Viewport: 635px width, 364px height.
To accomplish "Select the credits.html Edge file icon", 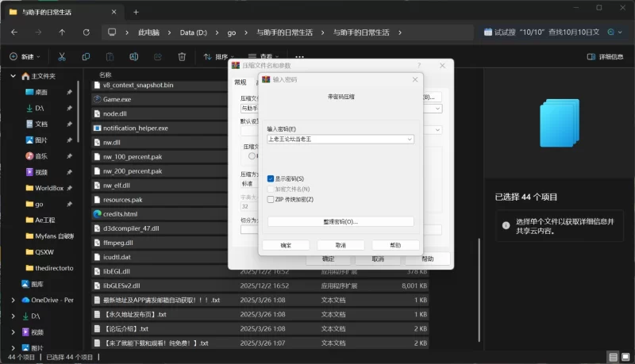I will [x=97, y=214].
